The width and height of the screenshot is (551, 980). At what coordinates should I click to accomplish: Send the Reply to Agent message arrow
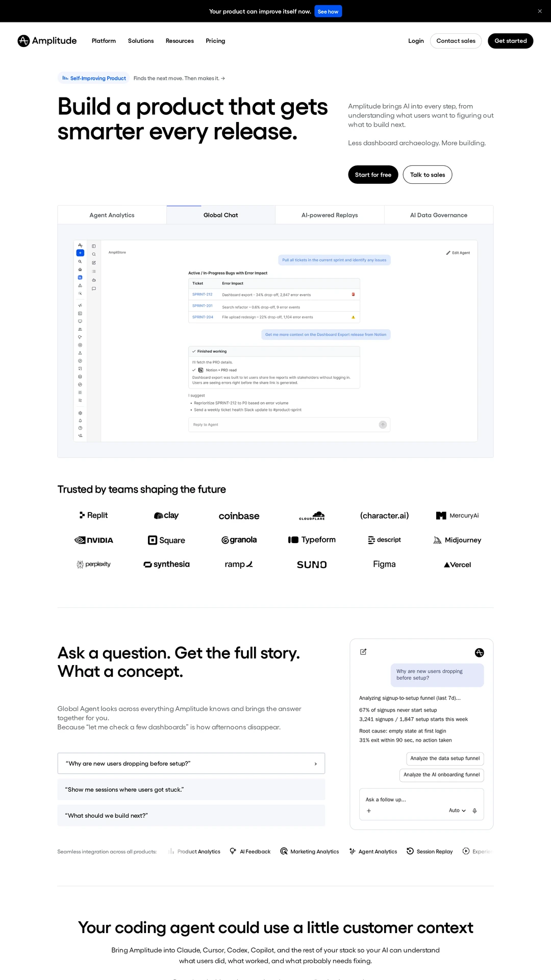tap(383, 425)
